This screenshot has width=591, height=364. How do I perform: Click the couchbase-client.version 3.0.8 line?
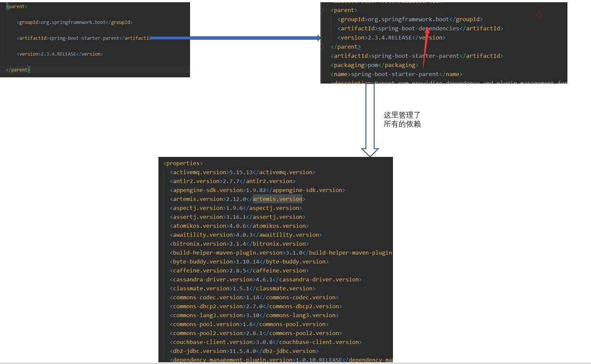coord(265,342)
